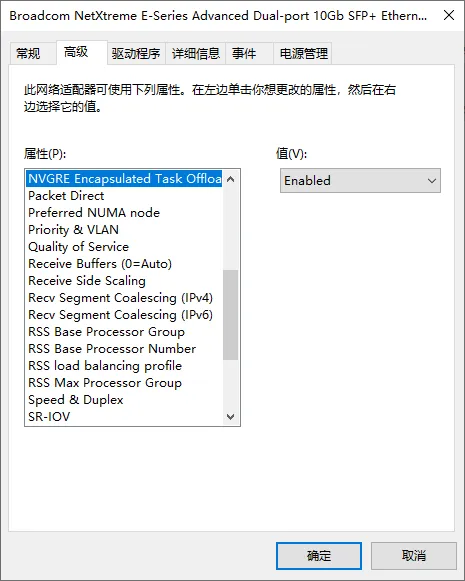Screen dimensions: 465x581
Task: Close the adapter properties dialog
Action: [449, 16]
